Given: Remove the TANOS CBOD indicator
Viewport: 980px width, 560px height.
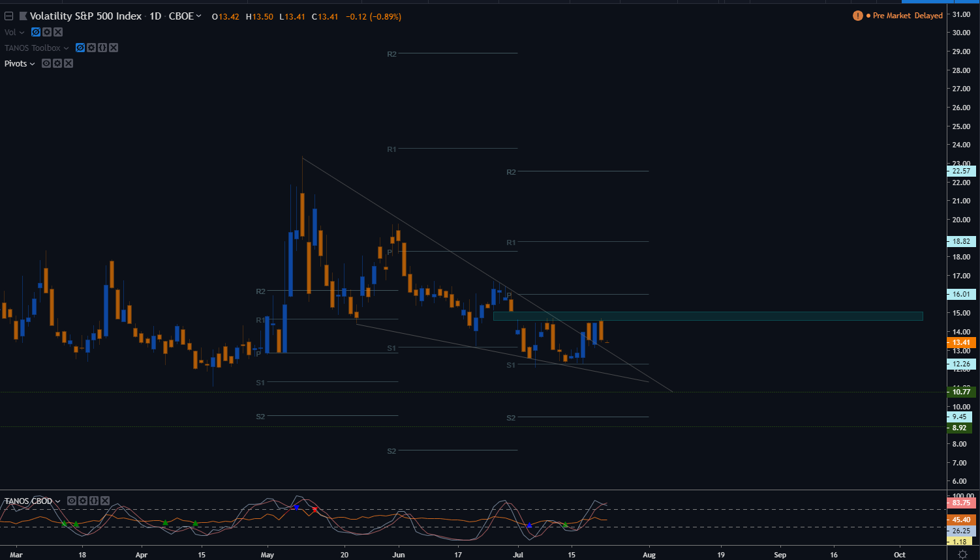Looking at the screenshot, I should (105, 501).
